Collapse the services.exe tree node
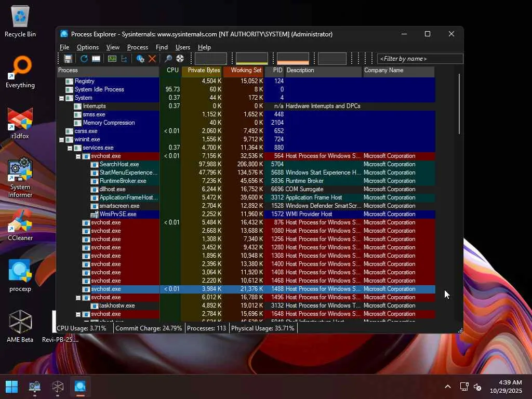Screen dimensions: 532x399 (x=70, y=148)
